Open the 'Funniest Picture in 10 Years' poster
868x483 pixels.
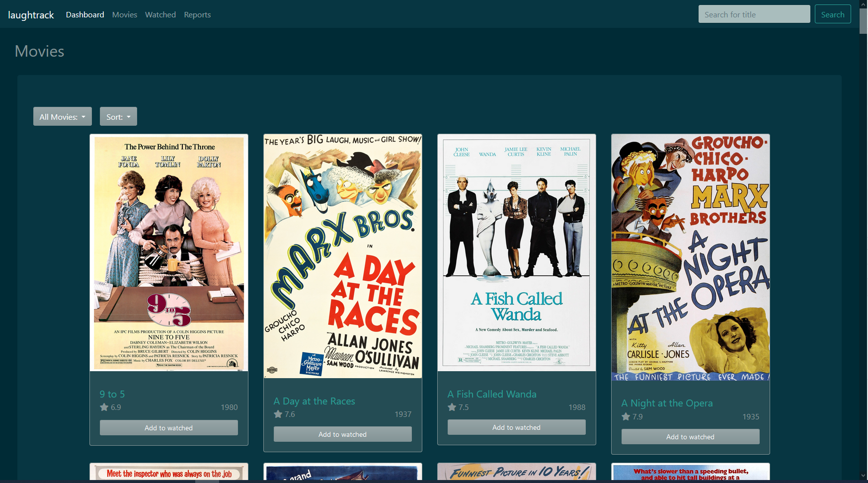click(x=517, y=472)
